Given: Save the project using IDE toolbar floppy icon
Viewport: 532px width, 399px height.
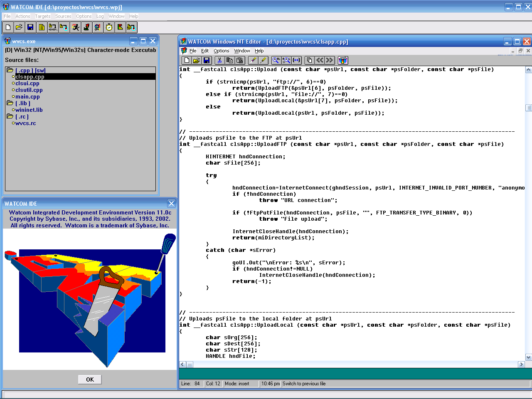Looking at the screenshot, I should point(30,27).
